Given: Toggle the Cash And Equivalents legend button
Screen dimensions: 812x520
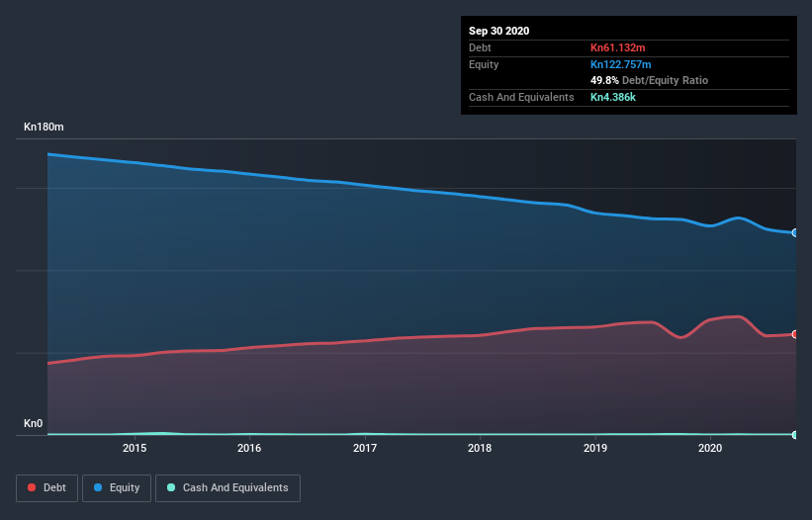Looking at the screenshot, I should [227, 488].
